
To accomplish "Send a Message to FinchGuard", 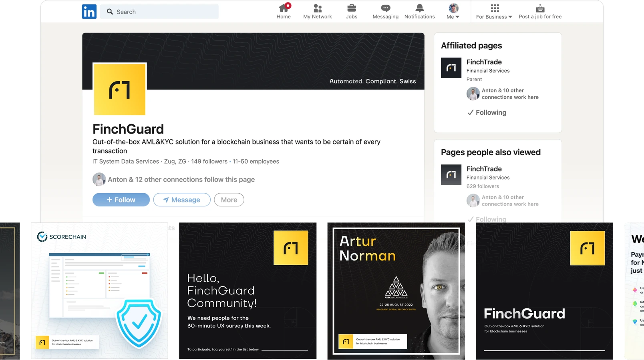I will (x=182, y=200).
